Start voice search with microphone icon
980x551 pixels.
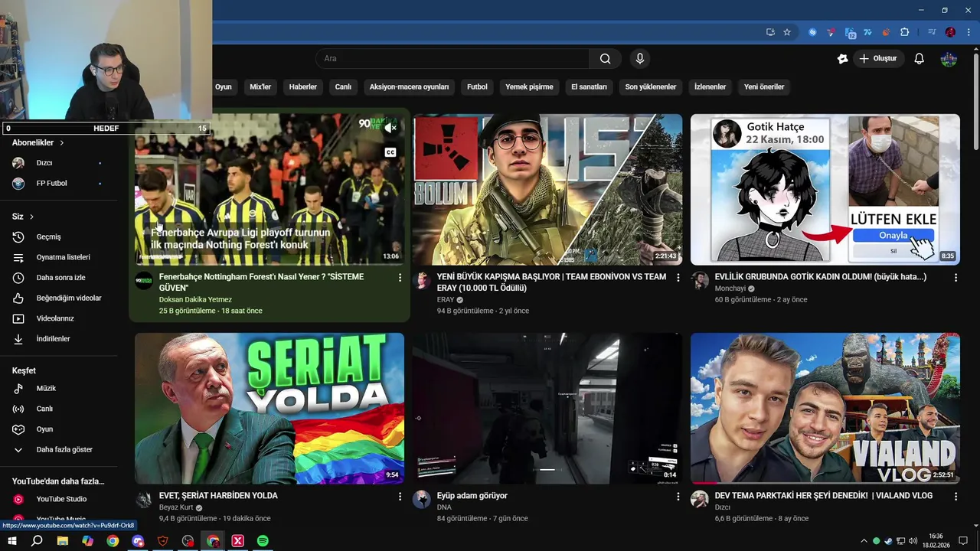640,59
